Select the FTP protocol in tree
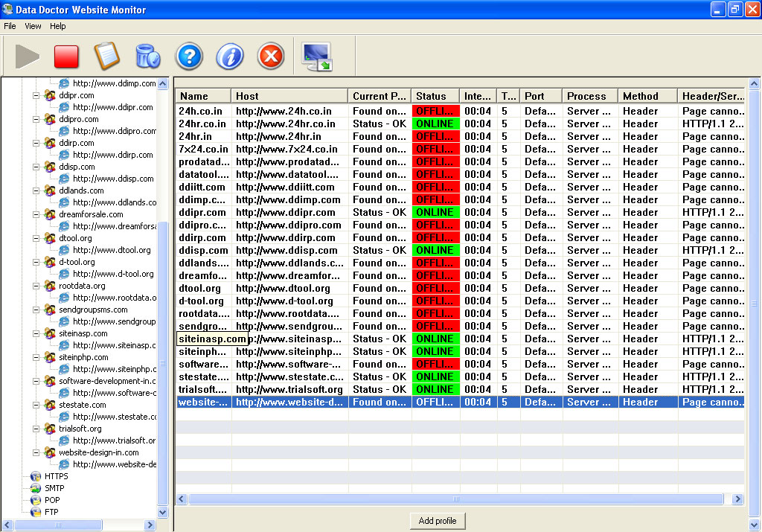Viewport: 762px width, 532px height. (51, 512)
